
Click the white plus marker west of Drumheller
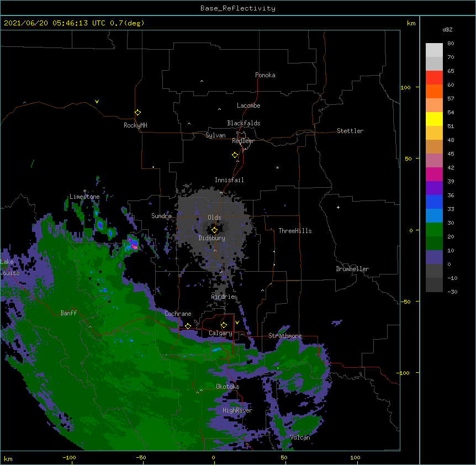tap(338, 207)
